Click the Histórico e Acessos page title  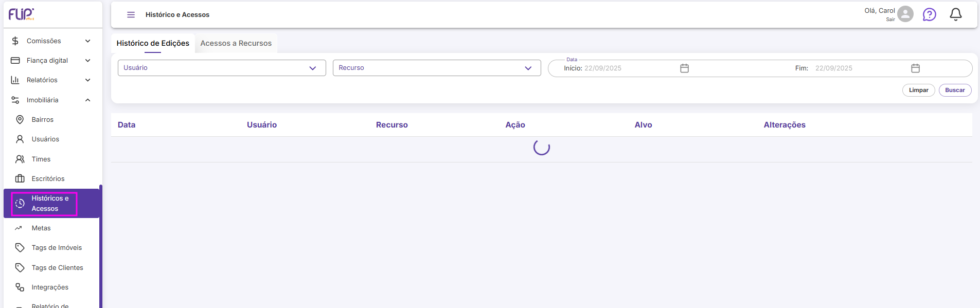pyautogui.click(x=177, y=15)
